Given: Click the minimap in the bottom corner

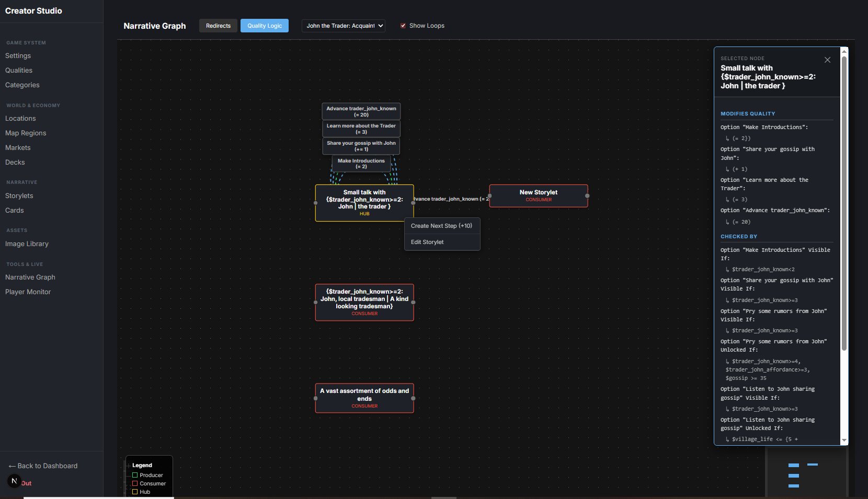Looking at the screenshot, I should (x=805, y=473).
